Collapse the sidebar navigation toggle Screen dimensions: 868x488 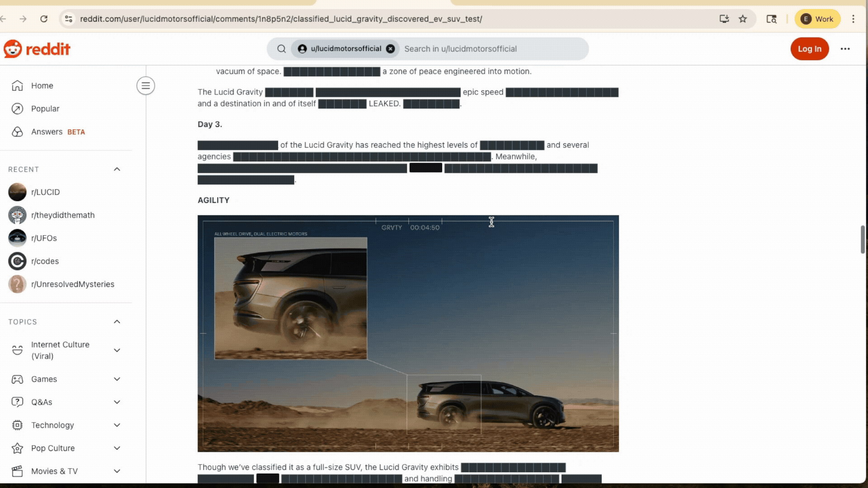point(146,86)
